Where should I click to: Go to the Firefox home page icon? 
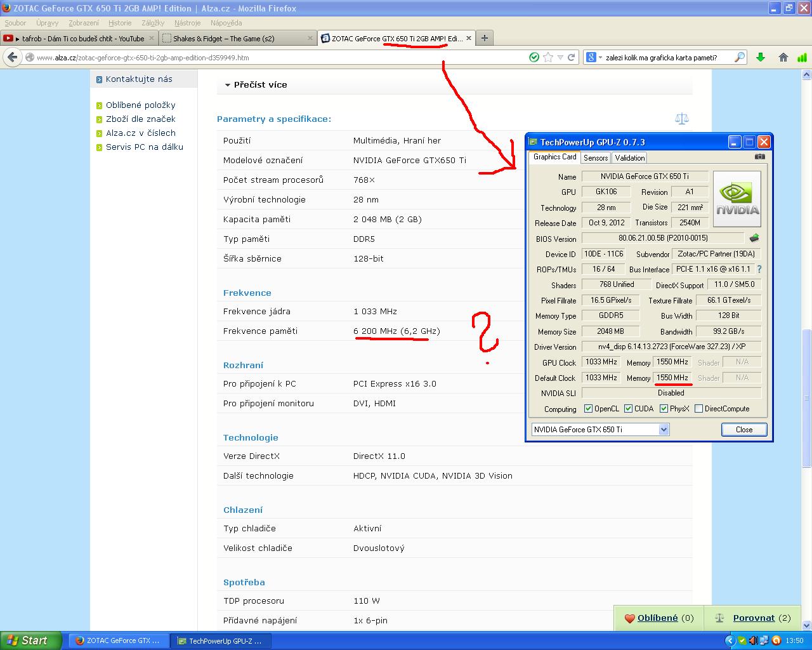point(783,57)
